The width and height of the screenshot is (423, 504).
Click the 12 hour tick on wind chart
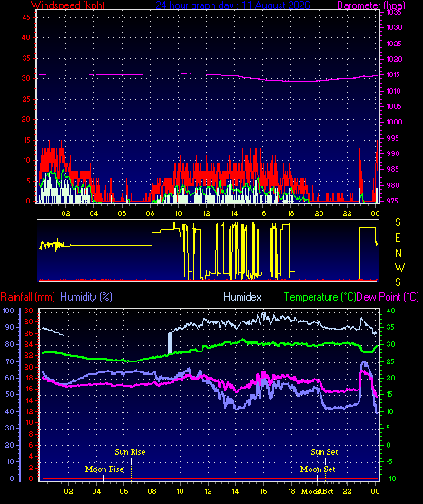click(x=207, y=213)
